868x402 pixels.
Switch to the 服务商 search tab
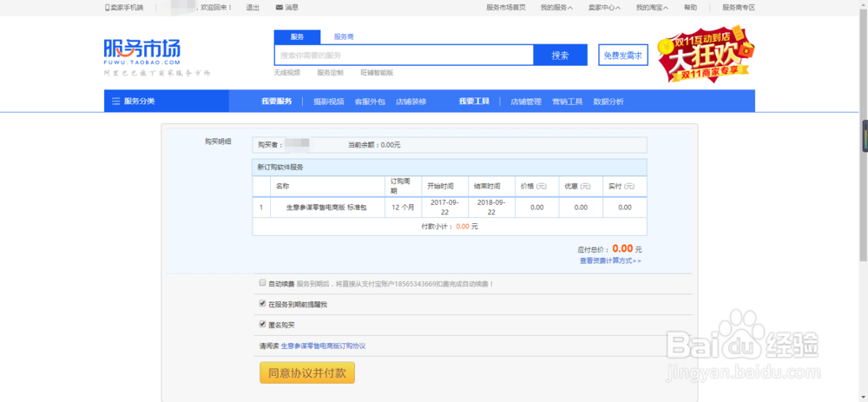pyautogui.click(x=343, y=37)
